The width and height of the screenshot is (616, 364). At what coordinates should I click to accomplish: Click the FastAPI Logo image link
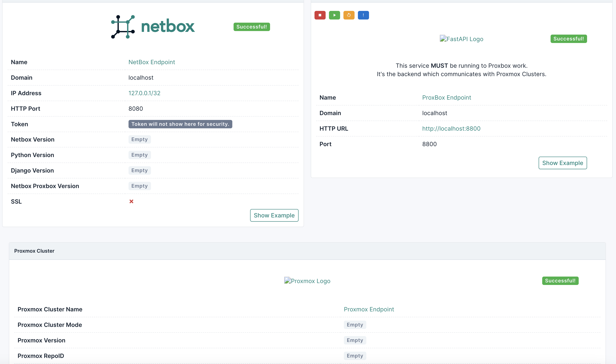pos(461,39)
